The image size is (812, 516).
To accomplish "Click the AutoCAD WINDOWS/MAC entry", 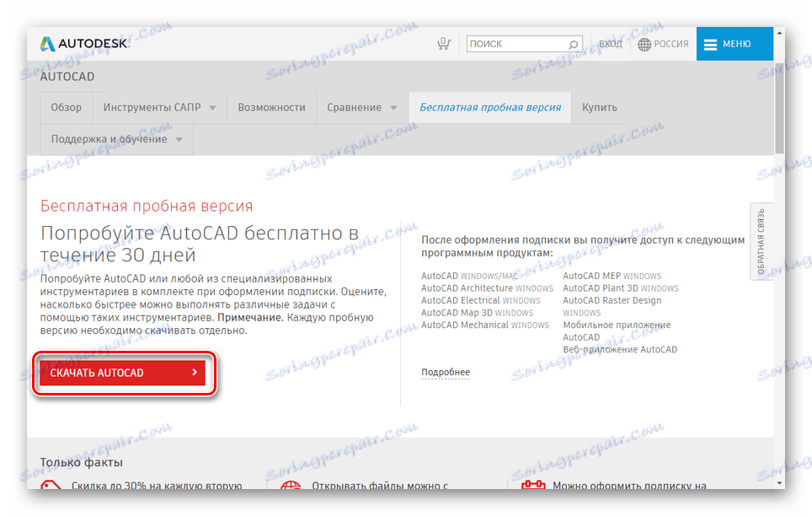I will (469, 276).
